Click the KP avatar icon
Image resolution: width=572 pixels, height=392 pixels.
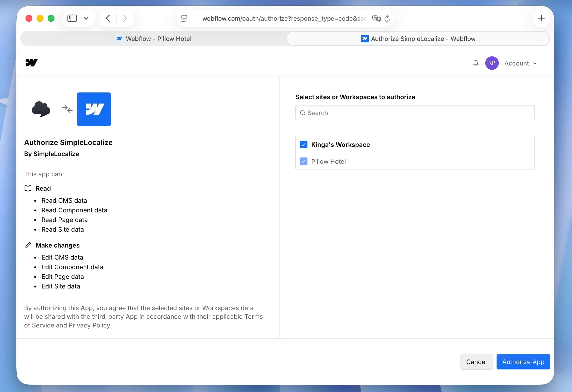(492, 63)
